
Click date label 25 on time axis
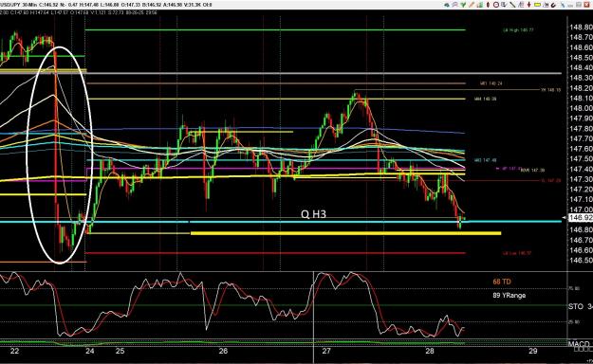(120, 351)
